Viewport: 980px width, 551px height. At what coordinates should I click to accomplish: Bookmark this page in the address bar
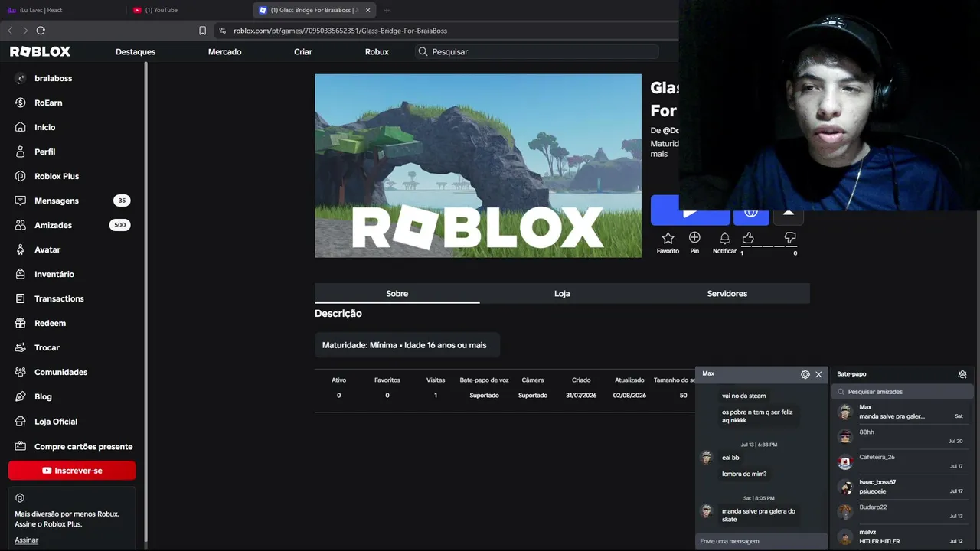(202, 31)
